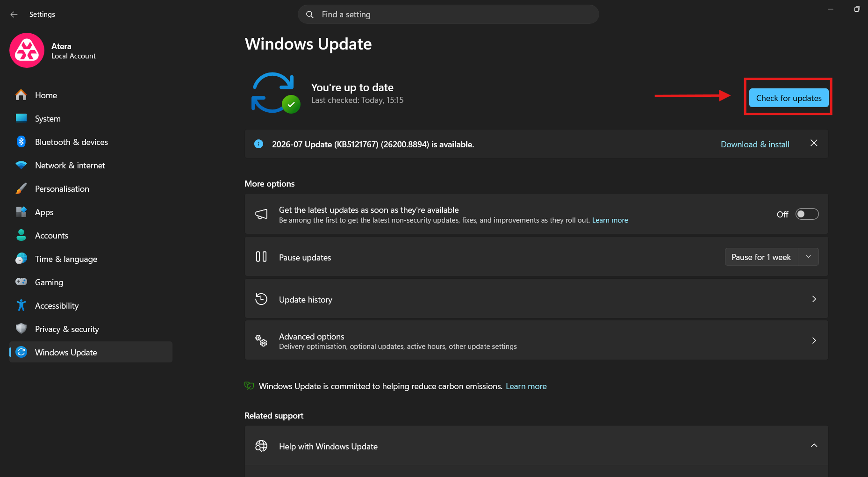Open Accessibility settings
This screenshot has width=868, height=477.
(x=91, y=305)
